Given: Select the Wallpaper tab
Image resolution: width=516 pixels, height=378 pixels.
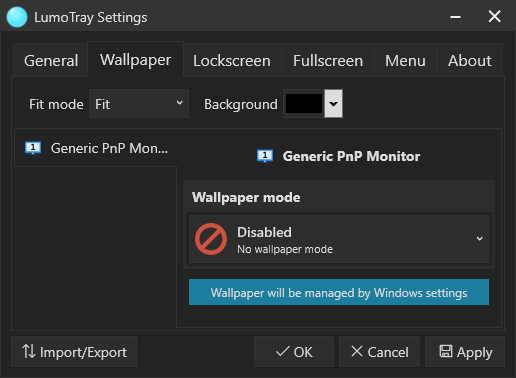Looking at the screenshot, I should 135,60.
